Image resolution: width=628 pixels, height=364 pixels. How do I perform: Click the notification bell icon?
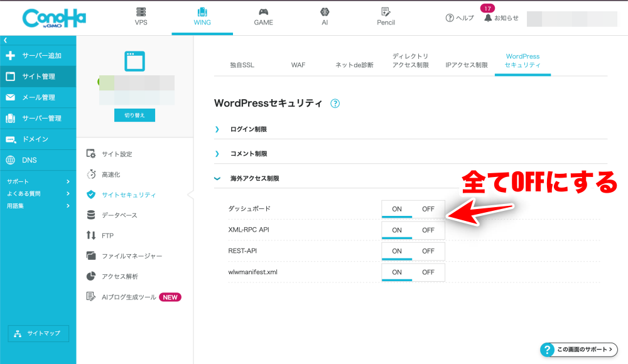click(x=488, y=18)
